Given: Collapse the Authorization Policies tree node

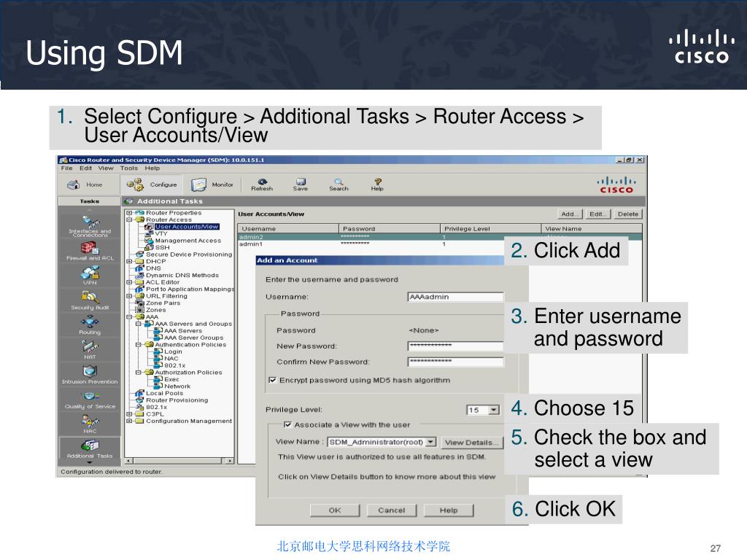Looking at the screenshot, I should pos(138,373).
